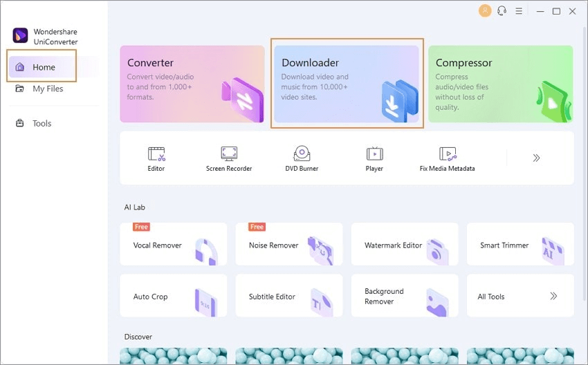The image size is (588, 365).
Task: Open the Subtitle Editor card
Action: (289, 295)
